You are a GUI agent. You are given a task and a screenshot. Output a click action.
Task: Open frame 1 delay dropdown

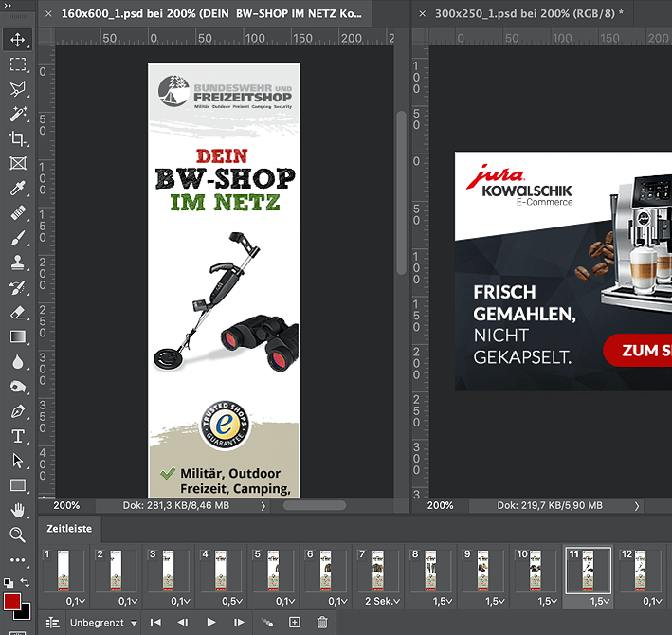[76, 602]
